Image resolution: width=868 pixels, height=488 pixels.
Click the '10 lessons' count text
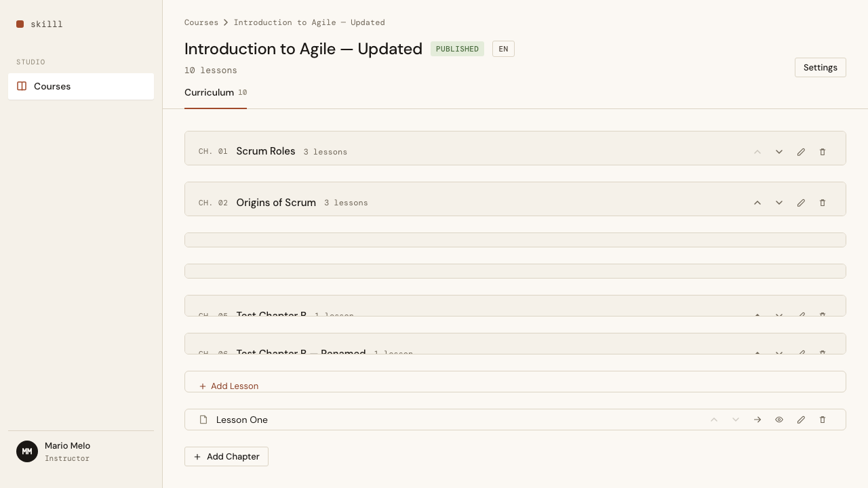coord(211,70)
